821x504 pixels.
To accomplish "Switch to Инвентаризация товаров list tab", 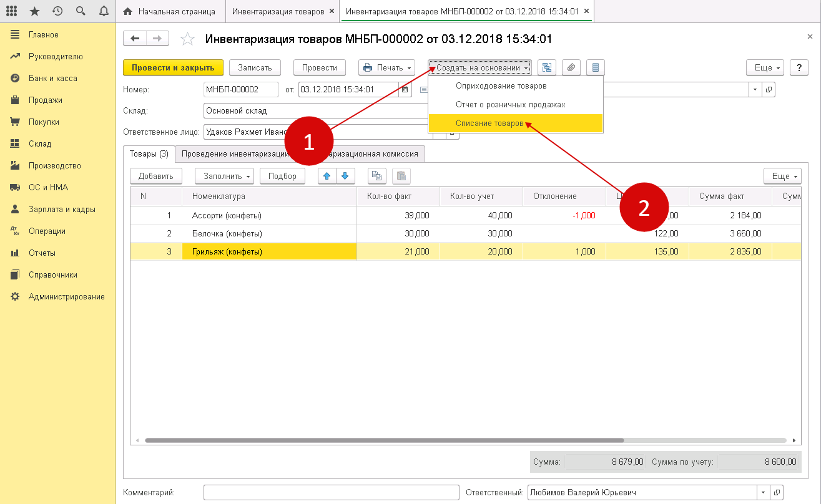I will pyautogui.click(x=278, y=11).
